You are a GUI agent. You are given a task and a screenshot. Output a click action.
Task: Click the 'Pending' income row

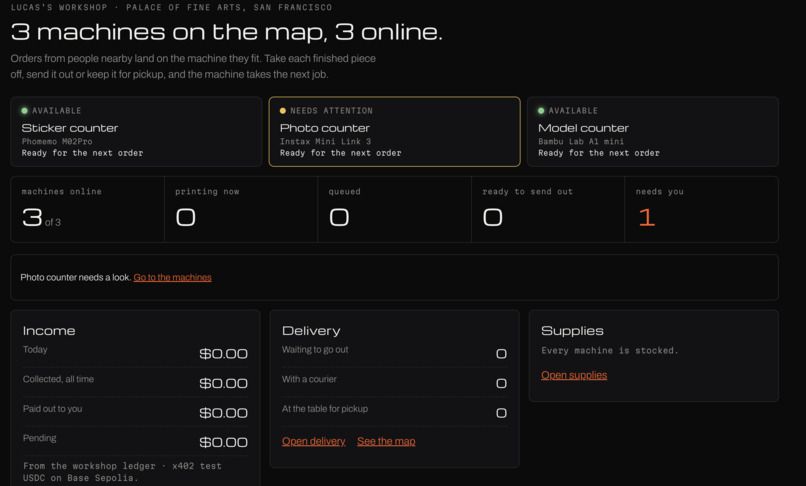135,440
